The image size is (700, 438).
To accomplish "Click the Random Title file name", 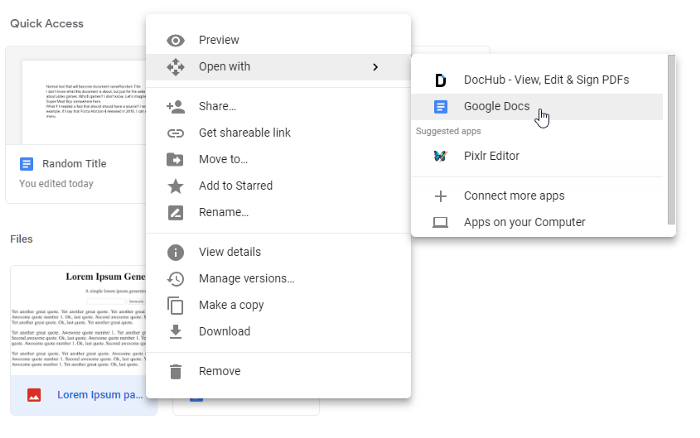I will [x=74, y=164].
